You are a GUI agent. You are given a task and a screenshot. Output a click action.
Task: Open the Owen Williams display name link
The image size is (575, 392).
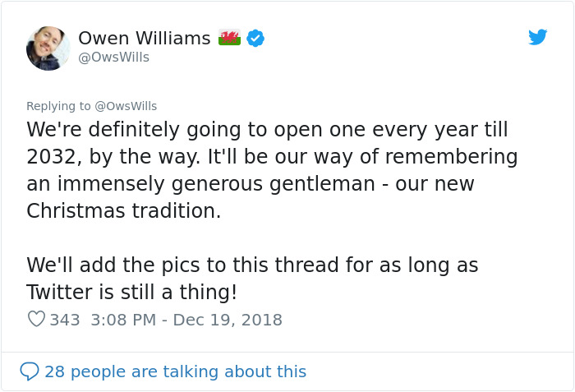point(144,39)
